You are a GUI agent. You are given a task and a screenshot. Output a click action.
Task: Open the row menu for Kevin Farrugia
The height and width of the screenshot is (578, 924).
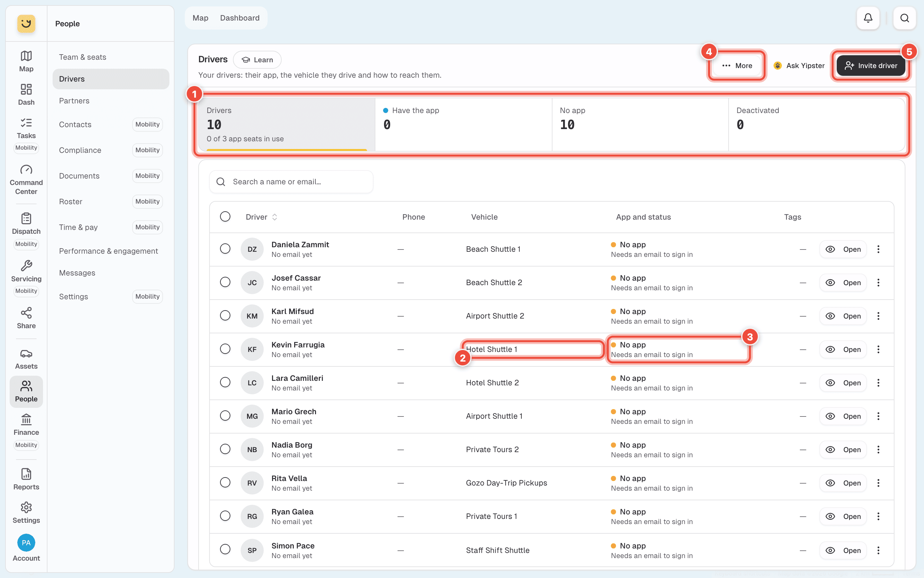click(878, 349)
